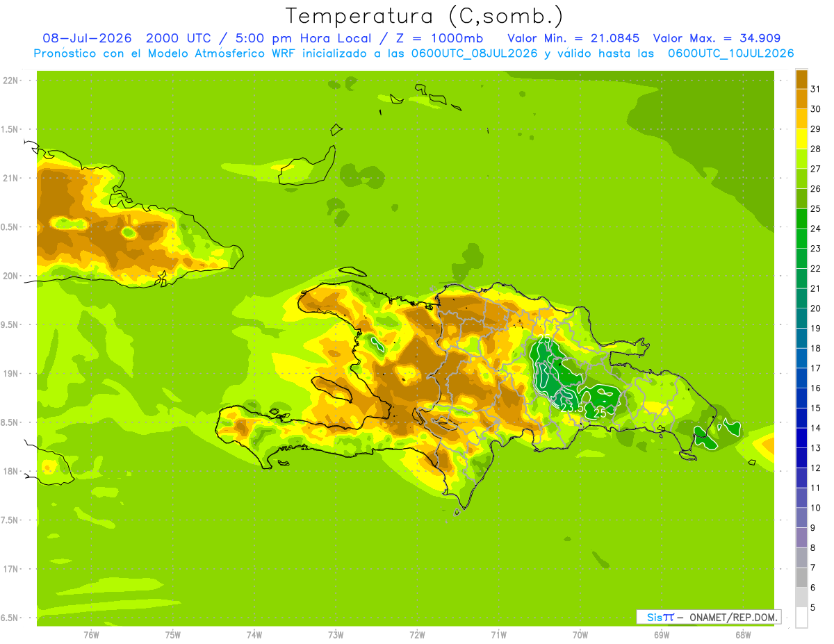Image resolution: width=834 pixels, height=644 pixels.
Task: Click the "7.5N" latitude axis label
Action: 10,520
